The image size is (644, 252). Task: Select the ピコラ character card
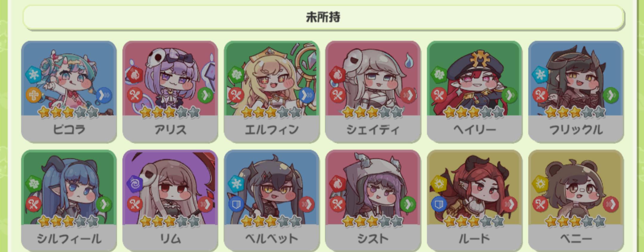[69, 91]
